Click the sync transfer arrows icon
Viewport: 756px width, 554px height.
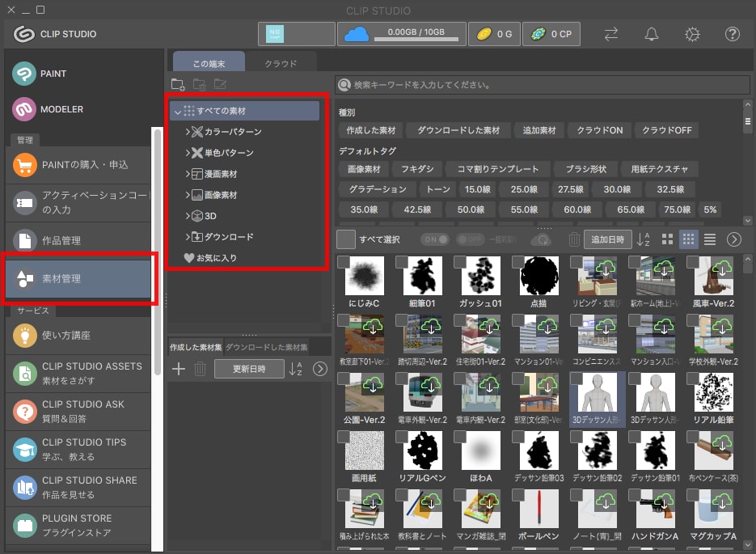(x=611, y=34)
